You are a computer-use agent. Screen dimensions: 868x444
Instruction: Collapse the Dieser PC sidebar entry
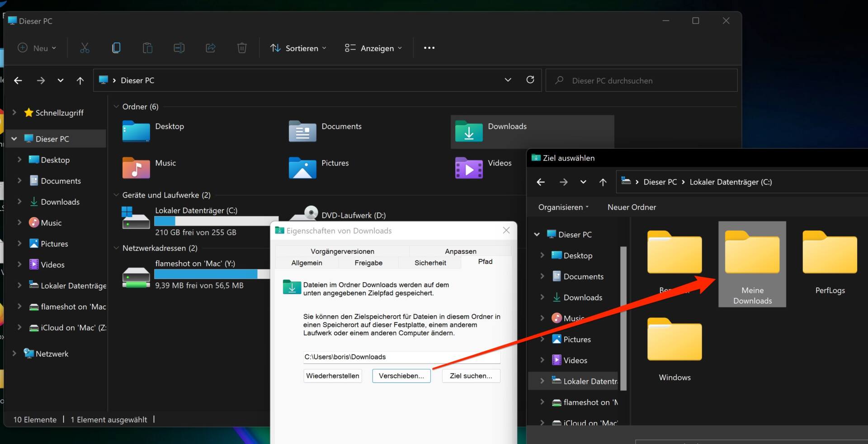tap(14, 139)
